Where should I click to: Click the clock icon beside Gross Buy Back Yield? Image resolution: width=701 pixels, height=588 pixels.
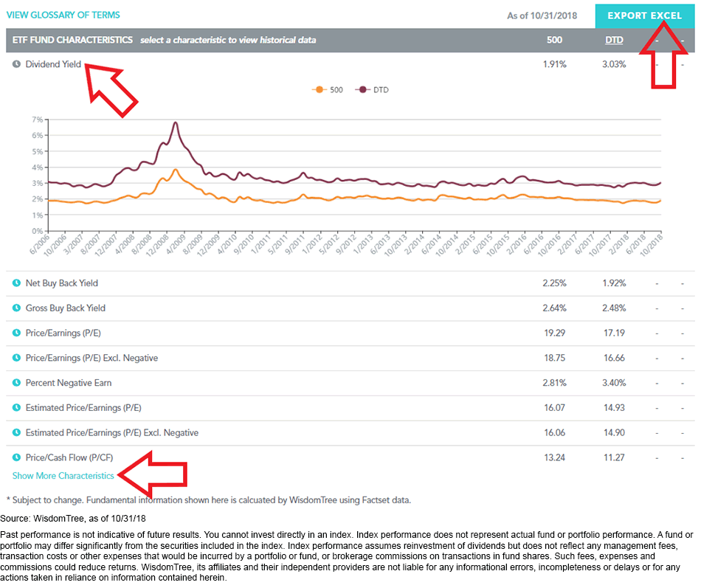16,308
